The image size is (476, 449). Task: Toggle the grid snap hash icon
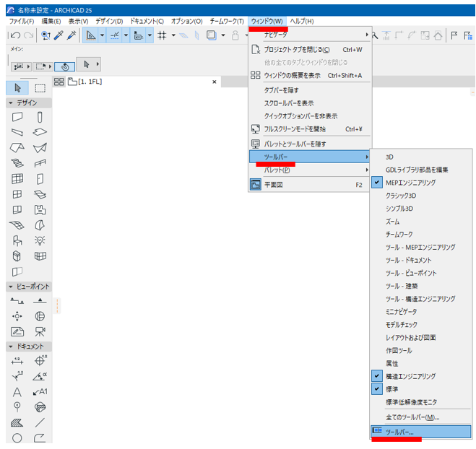point(162,35)
